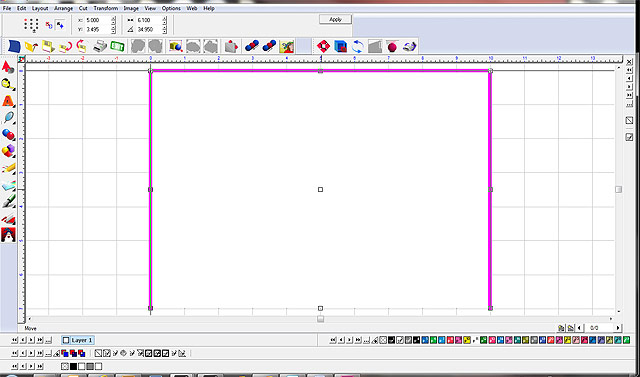
Task: Click the green EXIT icon
Action: (x=117, y=46)
